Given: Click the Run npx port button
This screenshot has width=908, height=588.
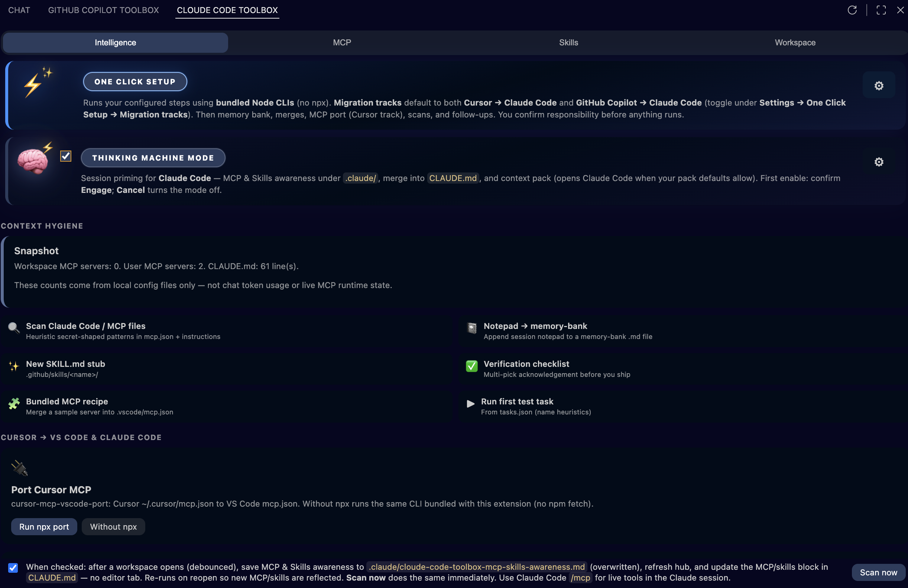Looking at the screenshot, I should [x=44, y=527].
